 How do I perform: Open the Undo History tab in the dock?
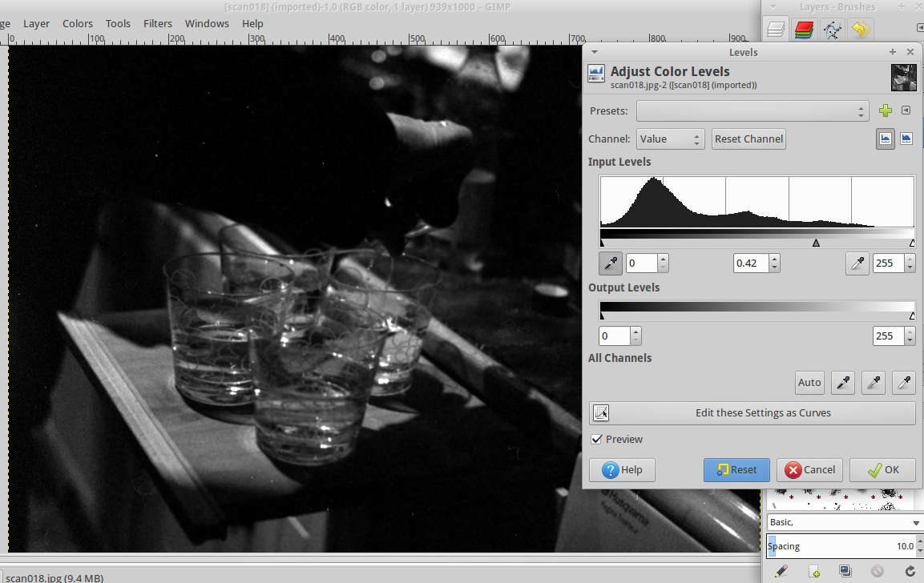click(x=860, y=30)
